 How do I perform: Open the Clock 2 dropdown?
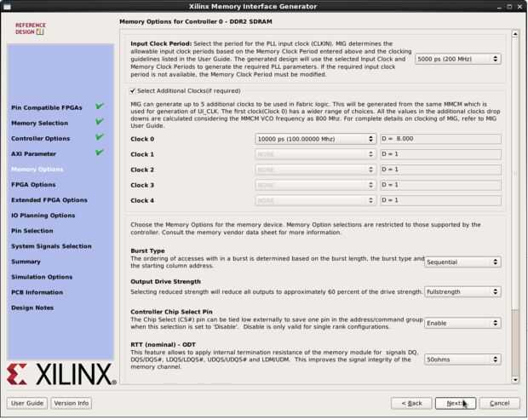315,170
